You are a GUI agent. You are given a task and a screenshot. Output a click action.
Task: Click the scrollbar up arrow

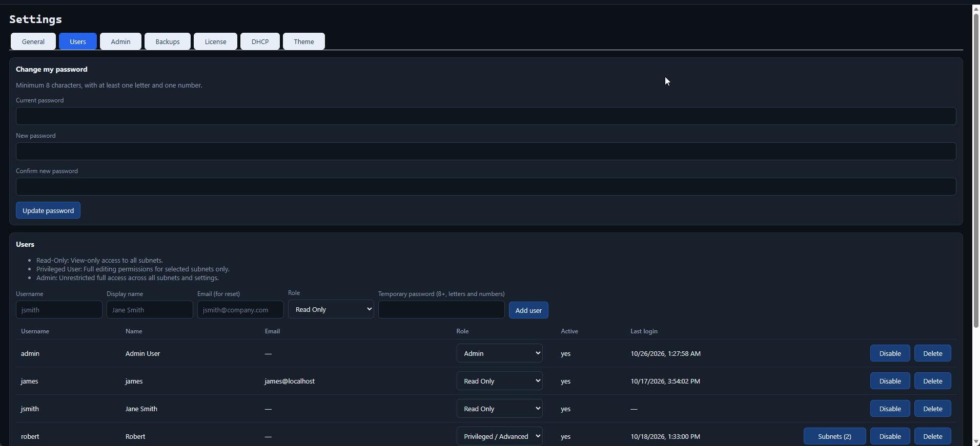(x=976, y=9)
